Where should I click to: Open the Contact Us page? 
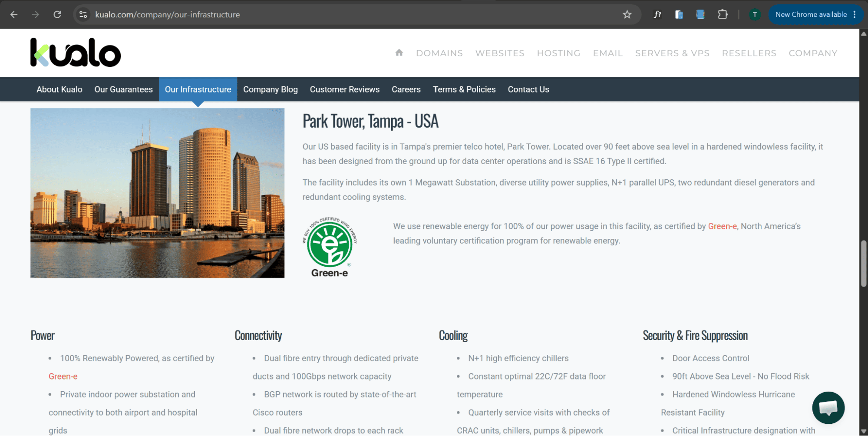(528, 89)
